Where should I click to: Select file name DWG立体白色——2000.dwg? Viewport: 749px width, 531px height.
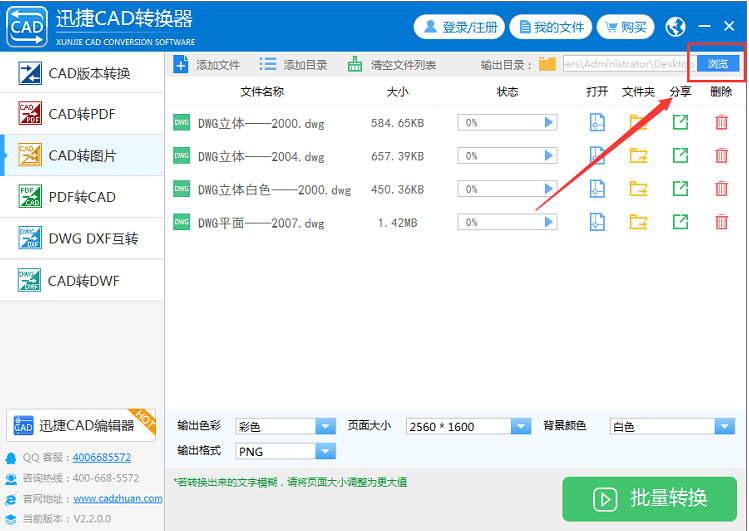tap(274, 190)
